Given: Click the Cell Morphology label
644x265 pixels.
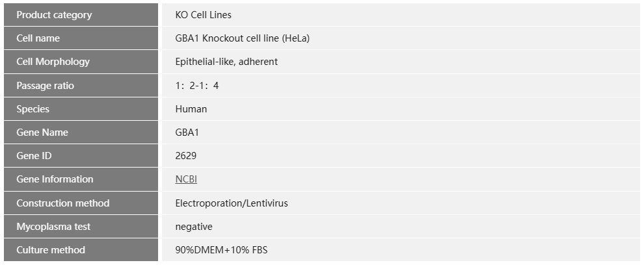Looking at the screenshot, I should click(53, 62).
